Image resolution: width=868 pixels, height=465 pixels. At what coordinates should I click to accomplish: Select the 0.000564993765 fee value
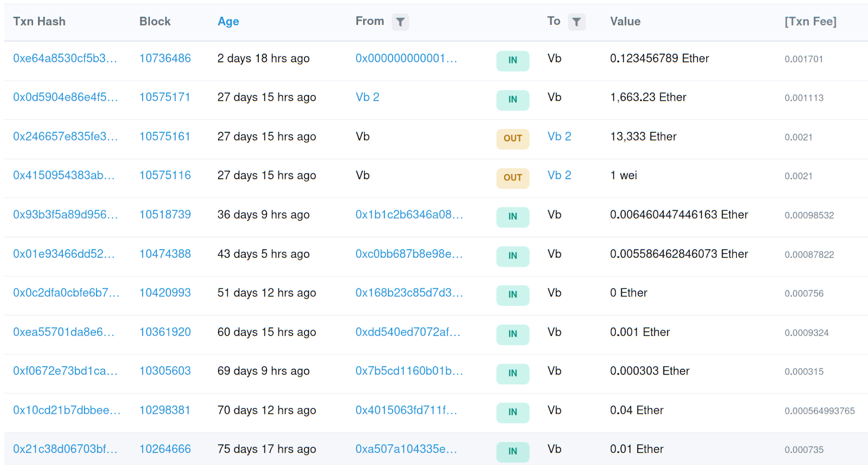(x=820, y=411)
